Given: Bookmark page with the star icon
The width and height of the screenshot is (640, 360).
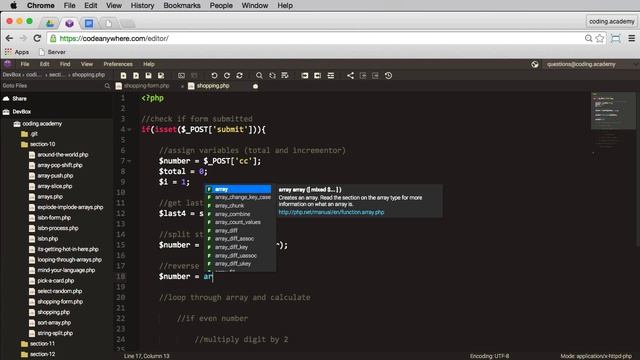Looking at the screenshot, I should 600,38.
